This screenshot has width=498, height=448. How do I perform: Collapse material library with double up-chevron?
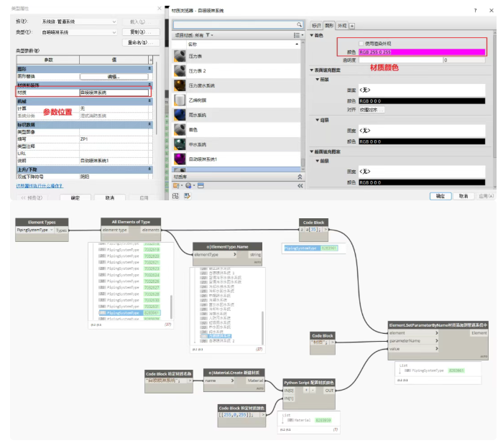pyautogui.click(x=300, y=177)
